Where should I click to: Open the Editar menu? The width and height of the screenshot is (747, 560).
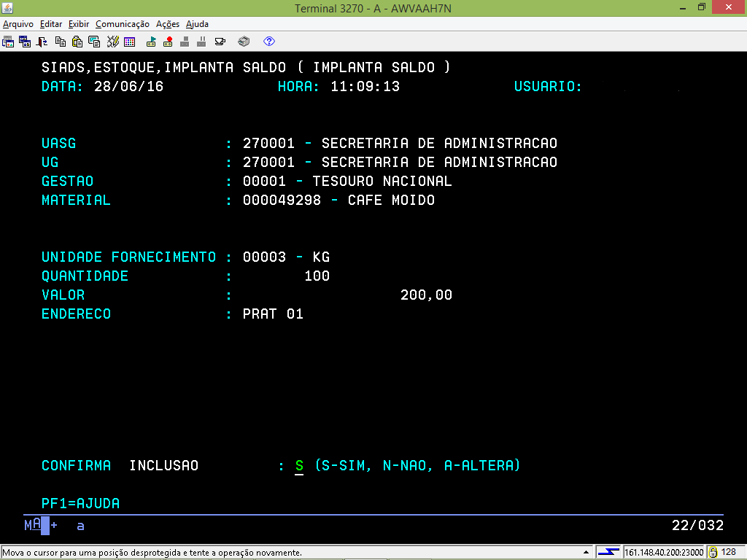tap(51, 24)
